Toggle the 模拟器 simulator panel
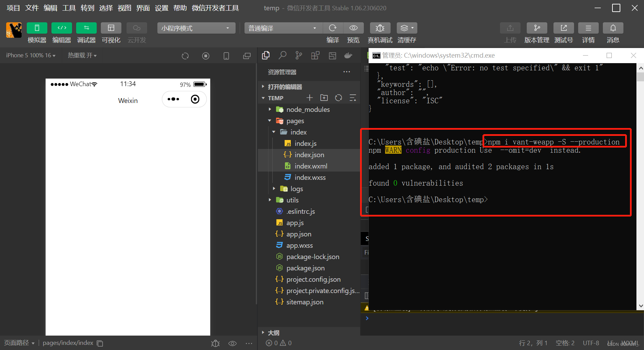The height and width of the screenshot is (350, 644). [37, 33]
